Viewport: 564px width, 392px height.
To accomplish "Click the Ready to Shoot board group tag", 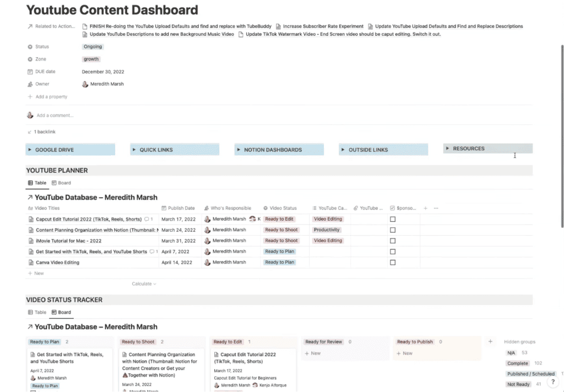I will click(138, 342).
